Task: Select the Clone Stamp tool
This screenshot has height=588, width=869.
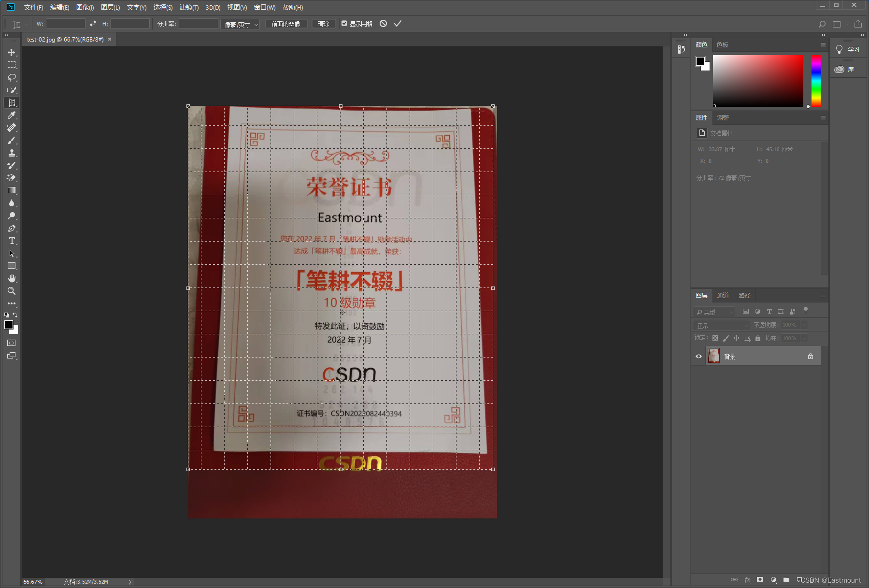Action: pyautogui.click(x=12, y=153)
